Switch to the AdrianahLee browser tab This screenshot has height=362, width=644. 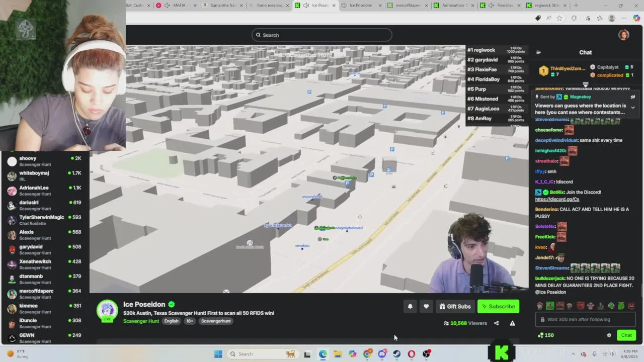pyautogui.click(x=453, y=6)
